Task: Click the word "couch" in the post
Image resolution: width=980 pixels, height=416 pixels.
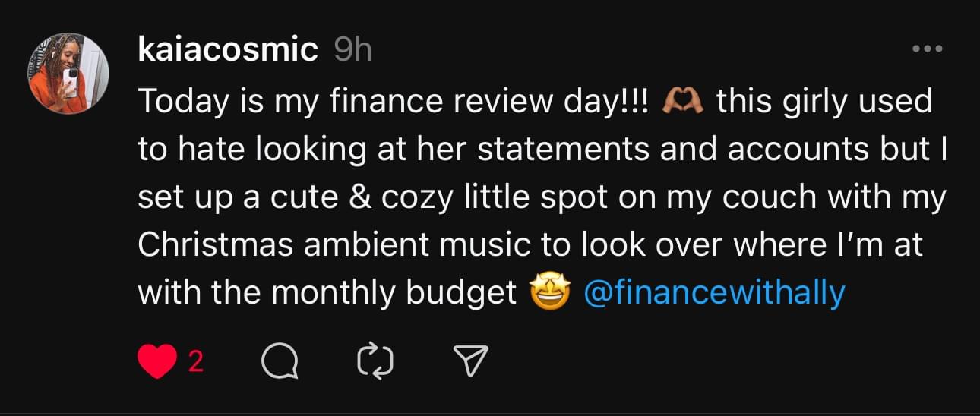Action: click(769, 197)
